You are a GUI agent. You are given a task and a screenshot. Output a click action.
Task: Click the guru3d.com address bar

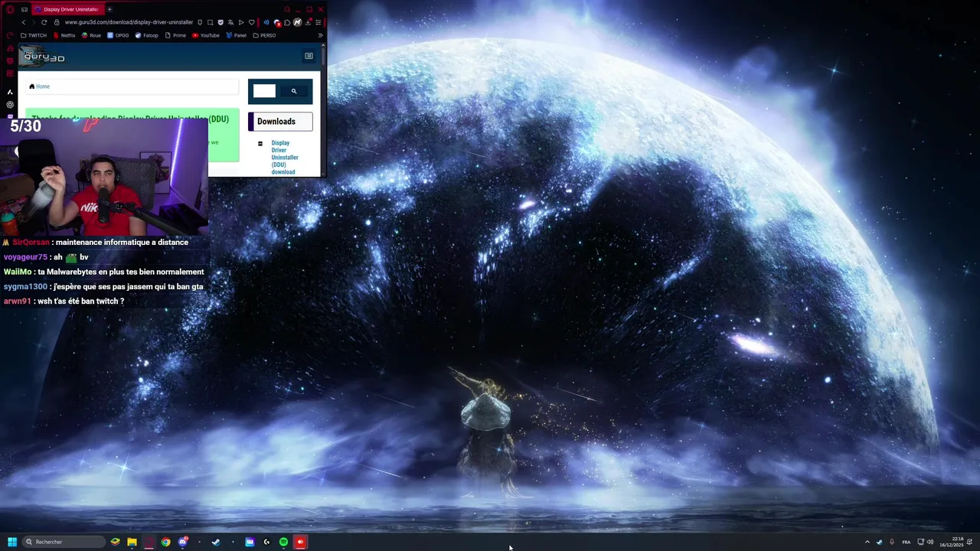[x=129, y=22]
